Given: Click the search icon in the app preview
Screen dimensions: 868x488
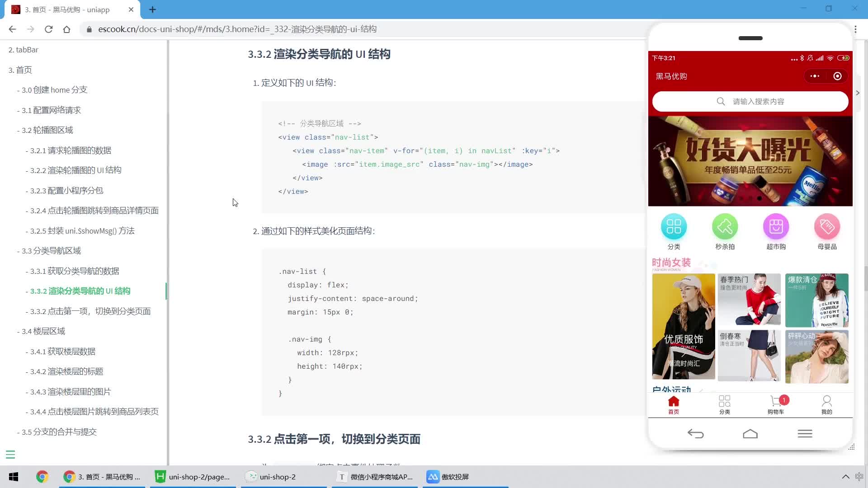Looking at the screenshot, I should pos(721,101).
